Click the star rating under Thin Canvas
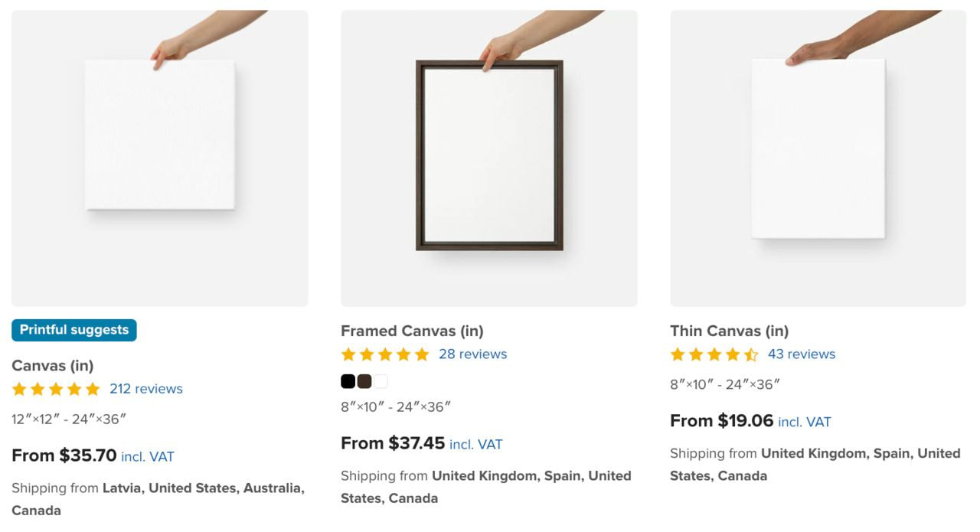 [x=714, y=354]
